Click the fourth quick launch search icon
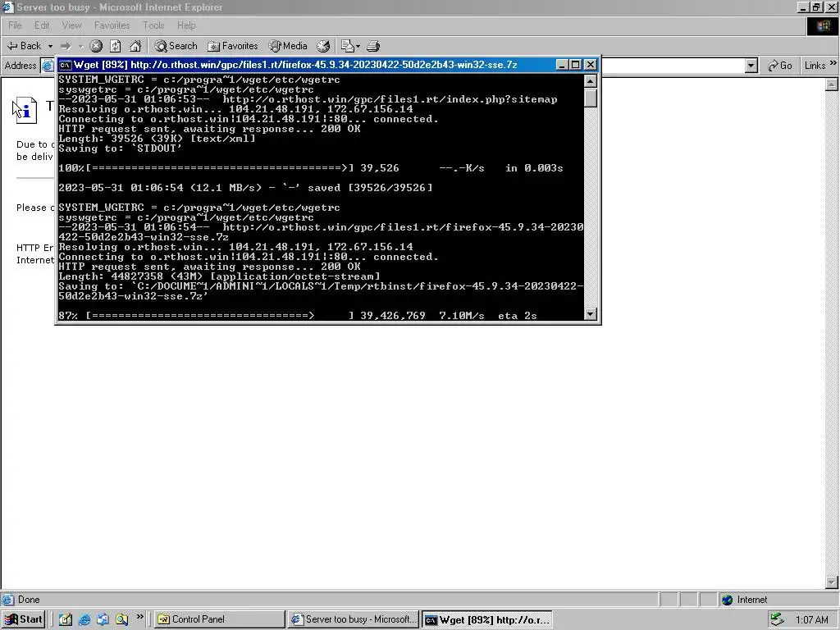Screen dimensions: 840x630 click(x=121, y=619)
